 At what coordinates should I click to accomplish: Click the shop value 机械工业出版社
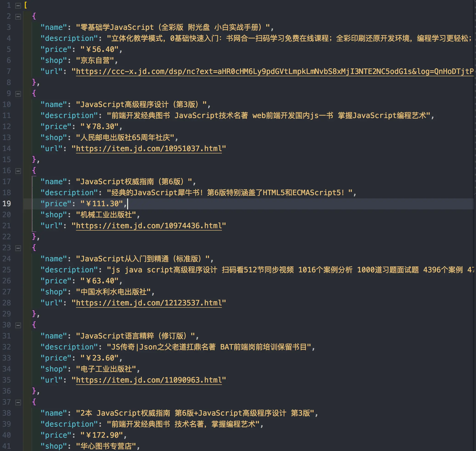click(107, 215)
